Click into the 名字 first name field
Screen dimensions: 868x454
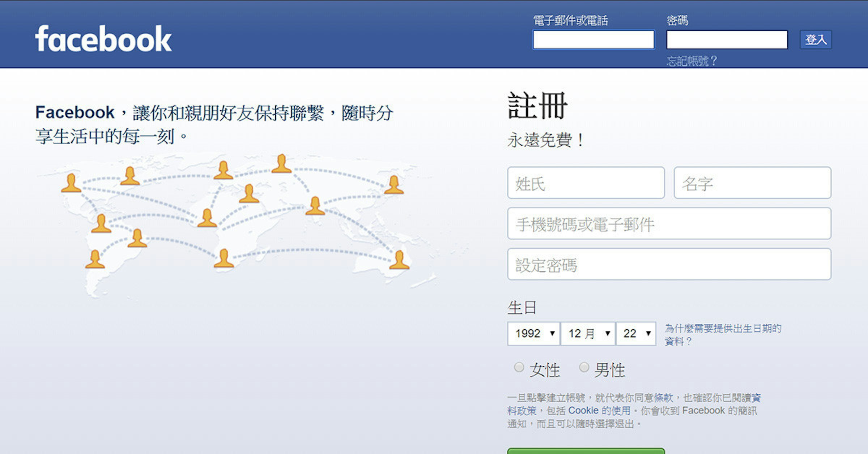tap(753, 183)
